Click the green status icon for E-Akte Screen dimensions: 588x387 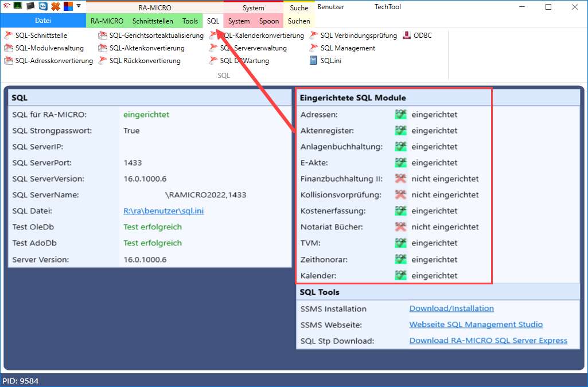pyautogui.click(x=400, y=163)
